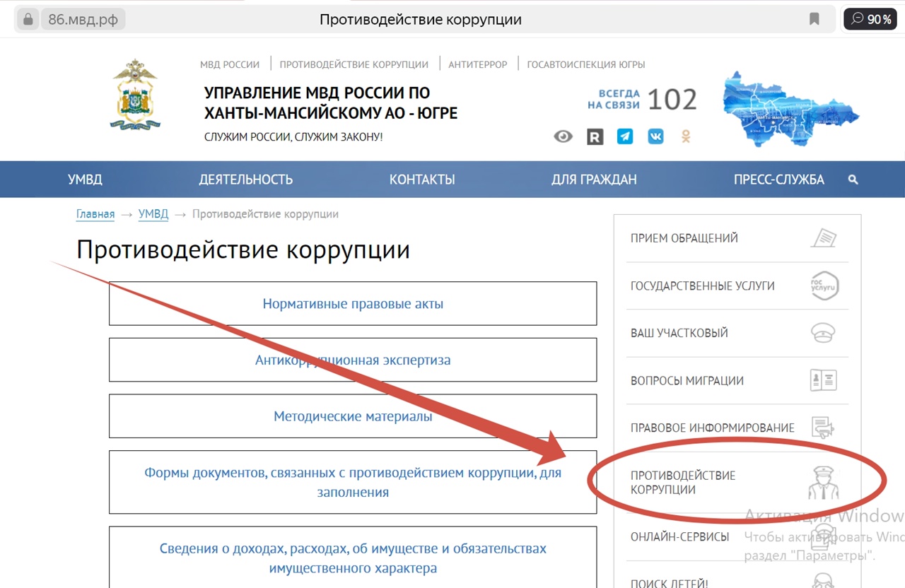Open the VK social network icon
The width and height of the screenshot is (905, 588).
[x=655, y=136]
